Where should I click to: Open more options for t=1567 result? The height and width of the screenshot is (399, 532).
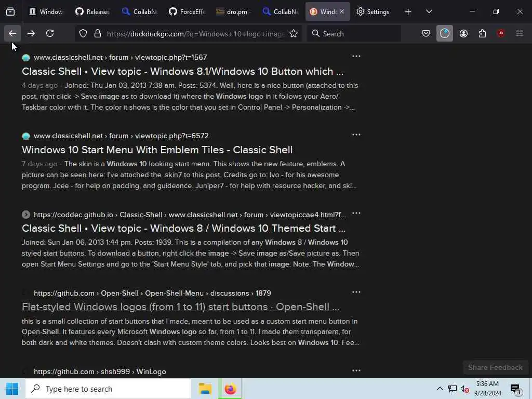356,56
